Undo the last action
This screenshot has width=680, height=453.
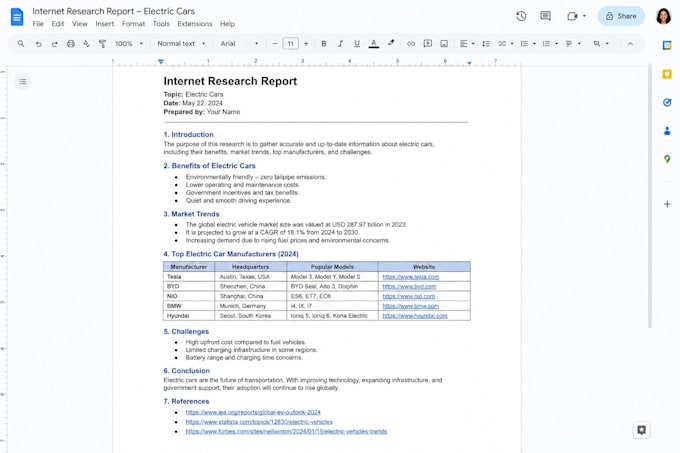click(x=38, y=44)
